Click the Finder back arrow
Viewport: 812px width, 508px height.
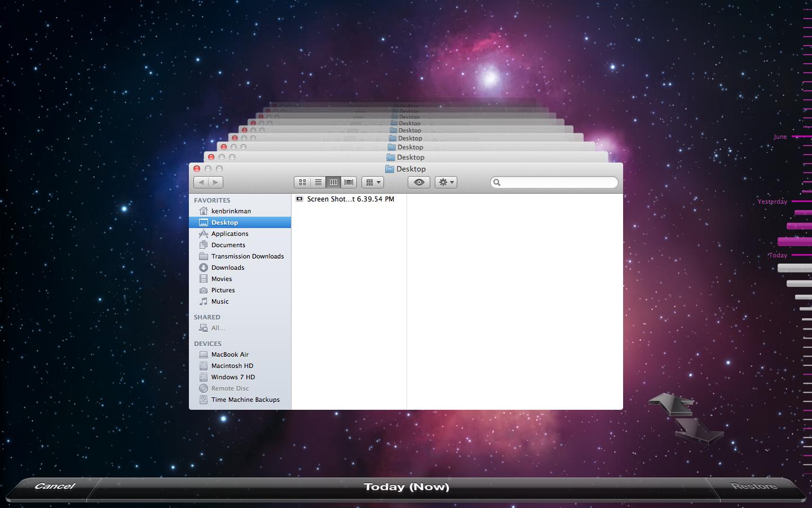tap(201, 182)
